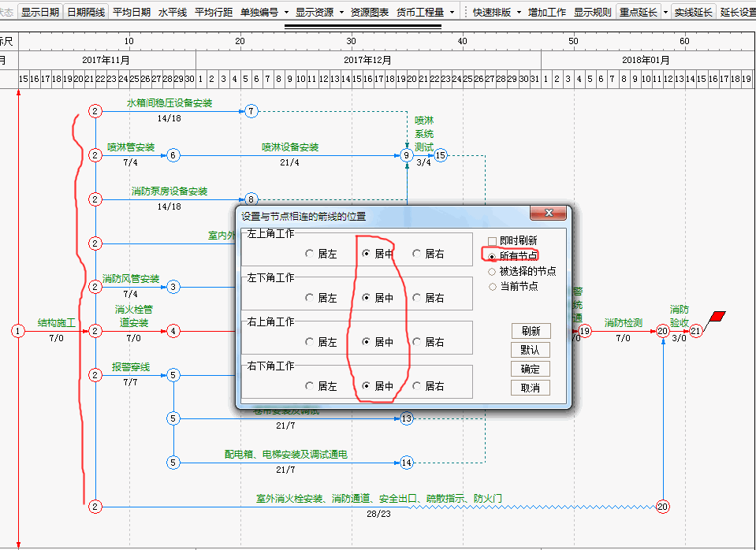Select node 2 left of 水箱间稳压设备安装

pyautogui.click(x=95, y=111)
